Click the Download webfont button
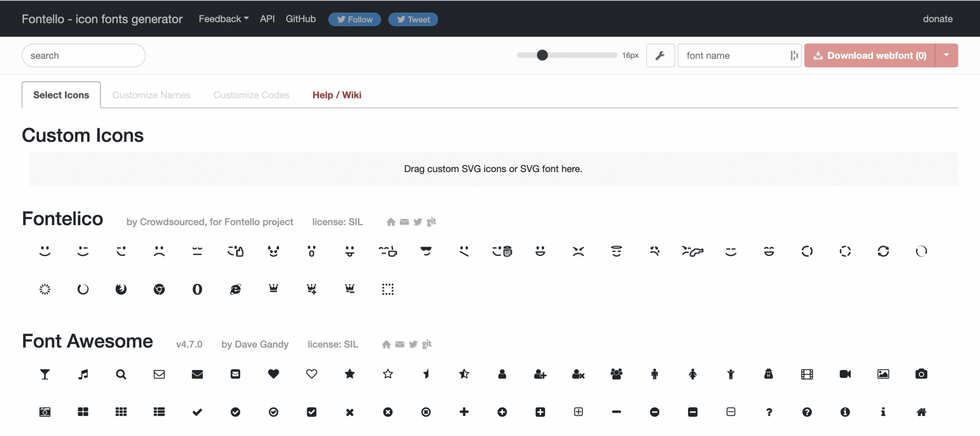 pyautogui.click(x=869, y=55)
